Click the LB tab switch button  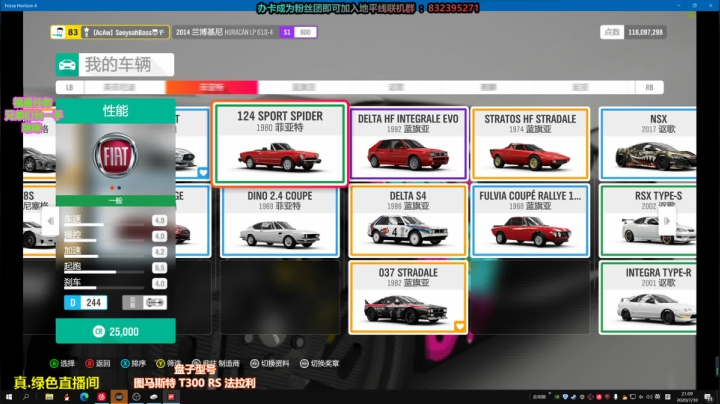tap(70, 87)
